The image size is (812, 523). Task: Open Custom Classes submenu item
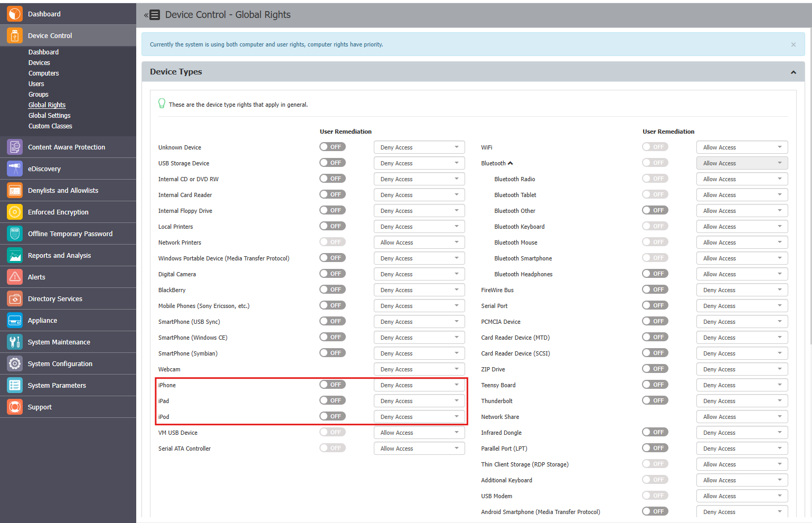click(x=50, y=126)
